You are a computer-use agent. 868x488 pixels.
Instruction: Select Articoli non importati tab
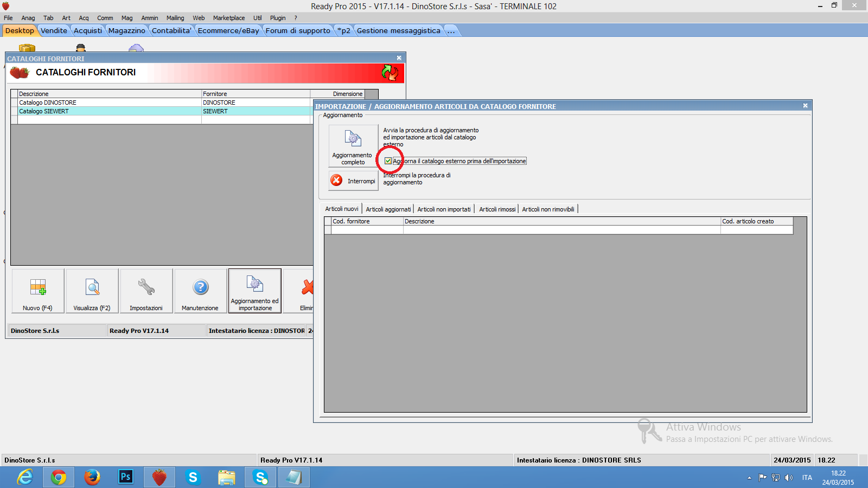[444, 209]
